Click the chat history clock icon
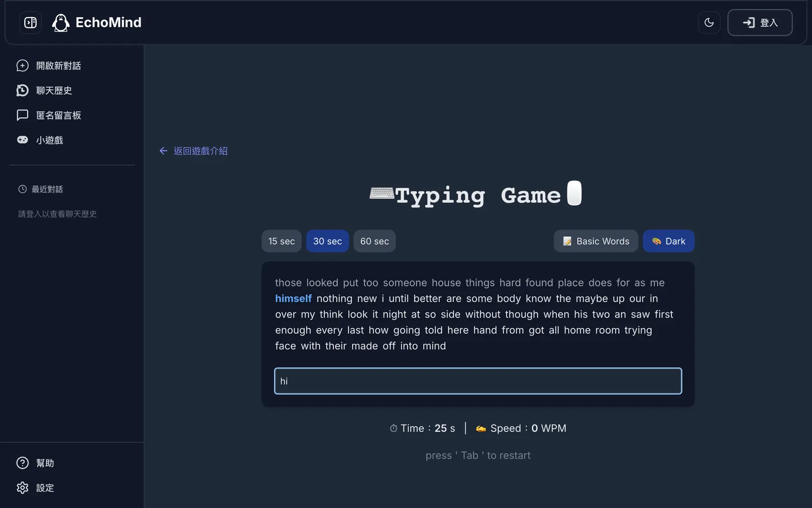 (x=22, y=90)
